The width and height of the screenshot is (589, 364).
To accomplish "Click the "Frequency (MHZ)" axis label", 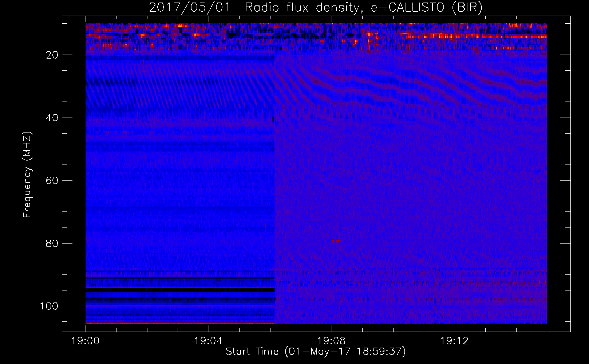I will coord(27,175).
